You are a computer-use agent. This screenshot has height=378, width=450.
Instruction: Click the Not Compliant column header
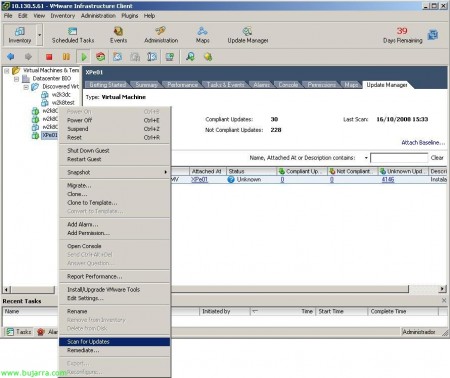[x=352, y=171]
